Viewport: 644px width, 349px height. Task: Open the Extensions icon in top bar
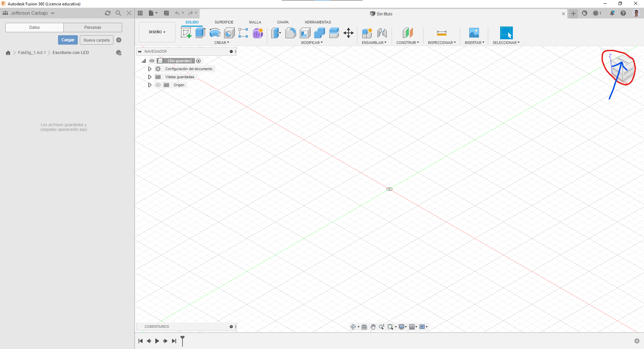tap(585, 13)
